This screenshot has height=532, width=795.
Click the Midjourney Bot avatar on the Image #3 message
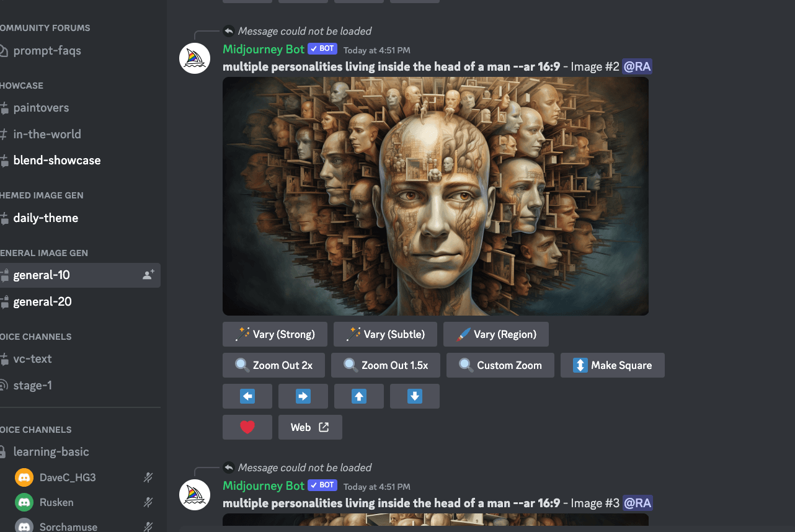tap(195, 495)
